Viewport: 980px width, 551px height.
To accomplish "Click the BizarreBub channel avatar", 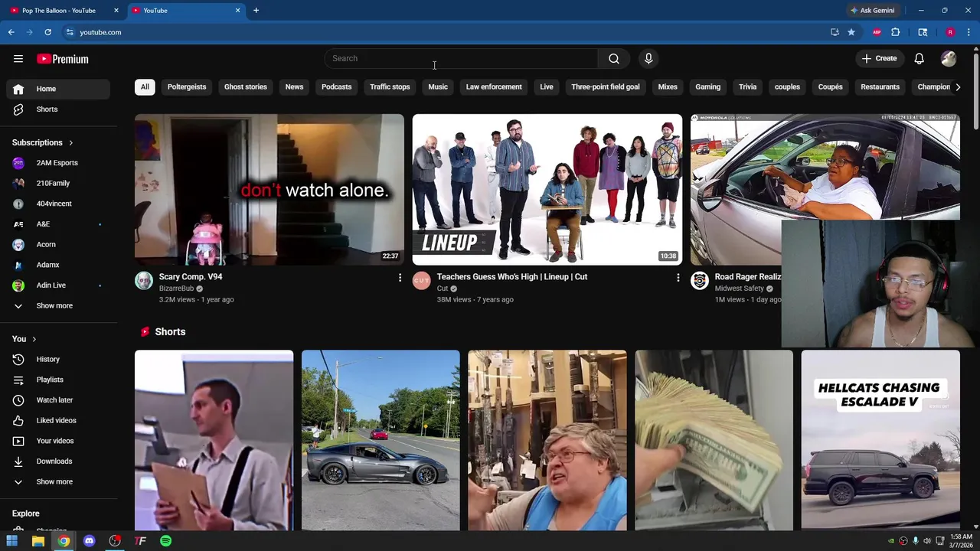I will 144,281.
